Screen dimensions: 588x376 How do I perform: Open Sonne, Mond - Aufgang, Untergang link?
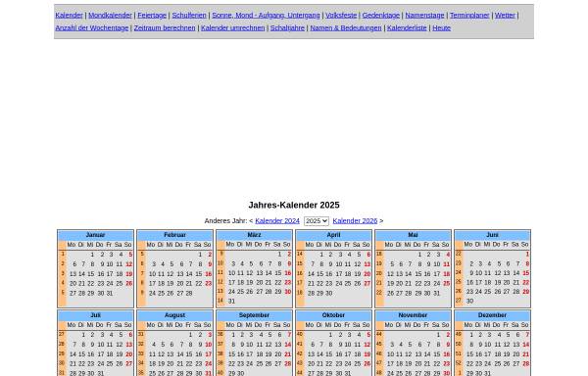pos(266,16)
